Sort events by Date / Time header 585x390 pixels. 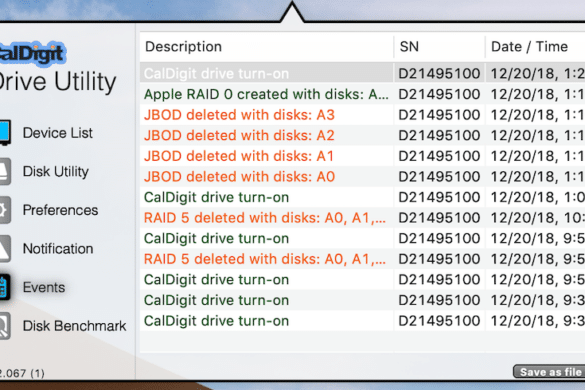pyautogui.click(x=535, y=47)
